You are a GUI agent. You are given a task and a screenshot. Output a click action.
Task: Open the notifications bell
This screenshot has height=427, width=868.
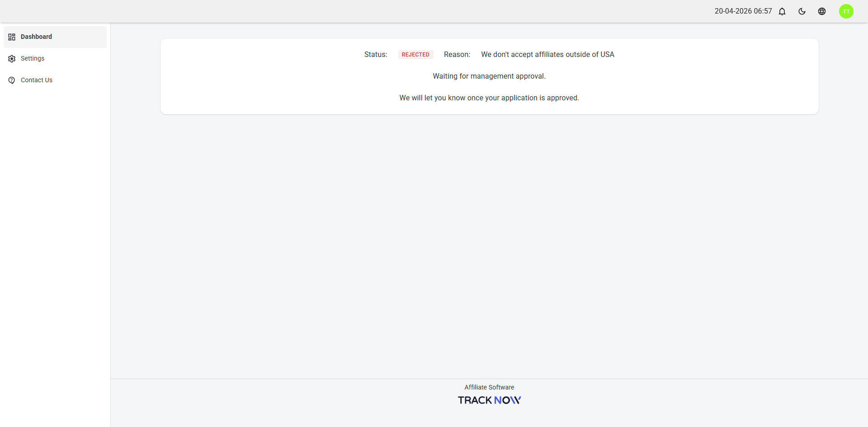click(x=782, y=11)
